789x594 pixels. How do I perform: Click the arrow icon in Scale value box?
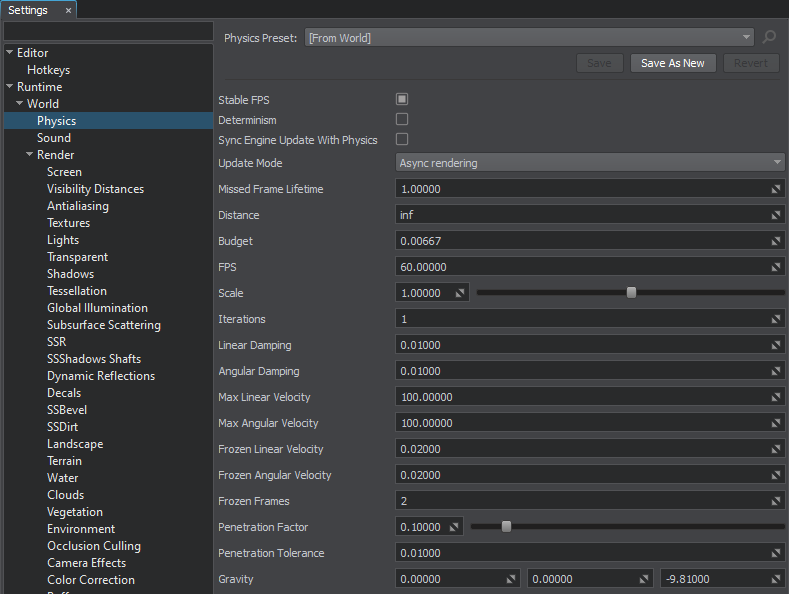tap(460, 293)
